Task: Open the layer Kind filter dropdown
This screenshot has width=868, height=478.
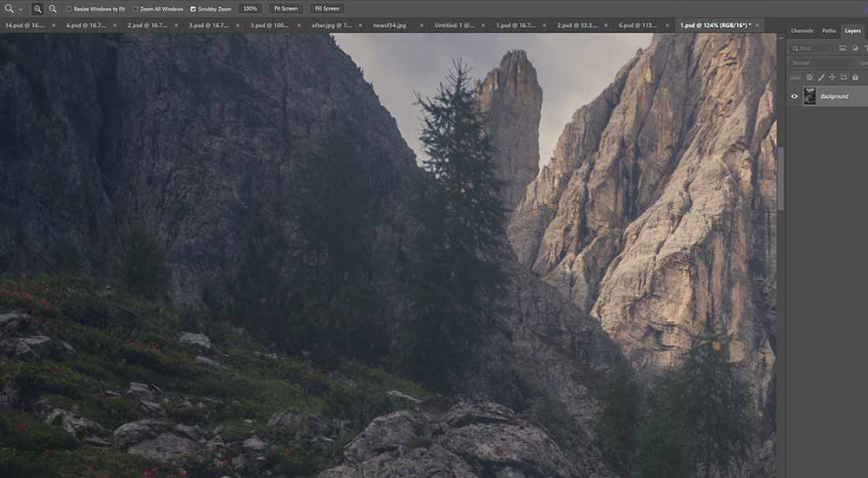Action: pyautogui.click(x=812, y=48)
